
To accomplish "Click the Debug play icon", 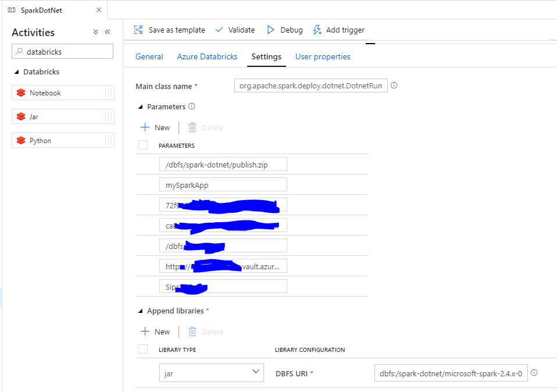I will [271, 30].
